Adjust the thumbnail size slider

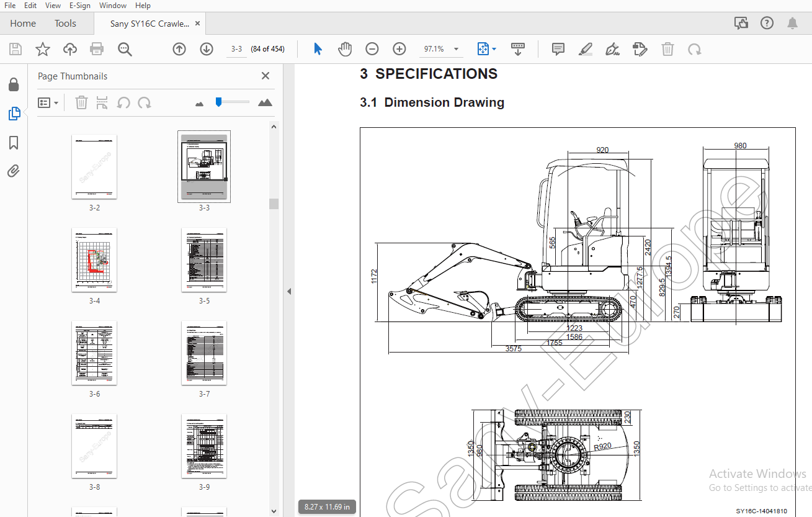click(218, 102)
